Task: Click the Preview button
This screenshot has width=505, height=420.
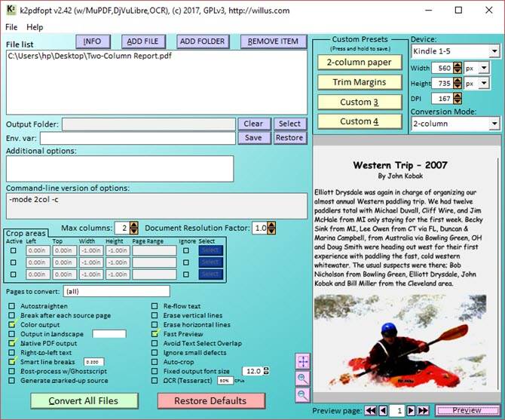Action: pos(467,411)
